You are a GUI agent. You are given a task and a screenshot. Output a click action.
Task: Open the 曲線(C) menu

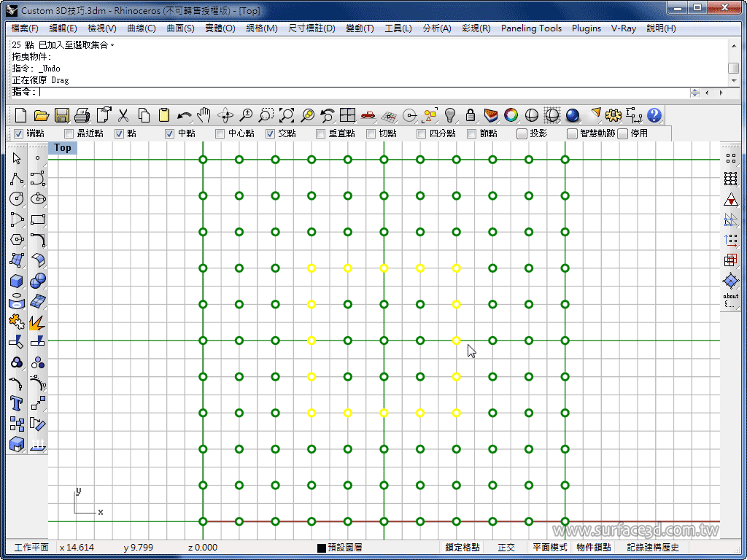pyautogui.click(x=142, y=28)
